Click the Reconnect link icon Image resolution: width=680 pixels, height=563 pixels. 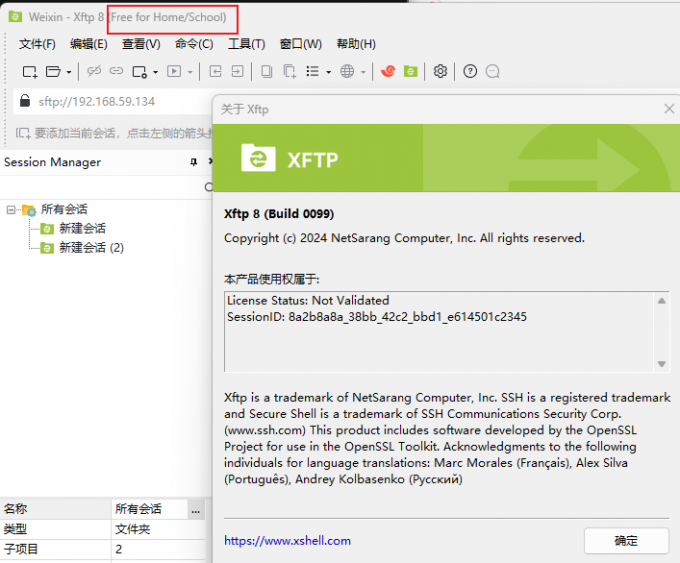(116, 71)
